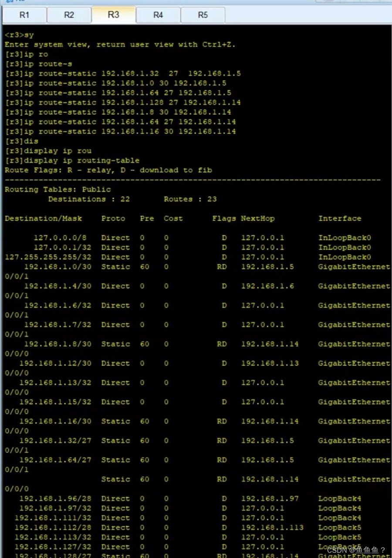Select destination '192.168.1.4/30' in routing table
The width and height of the screenshot is (392, 558).
[x=58, y=286]
